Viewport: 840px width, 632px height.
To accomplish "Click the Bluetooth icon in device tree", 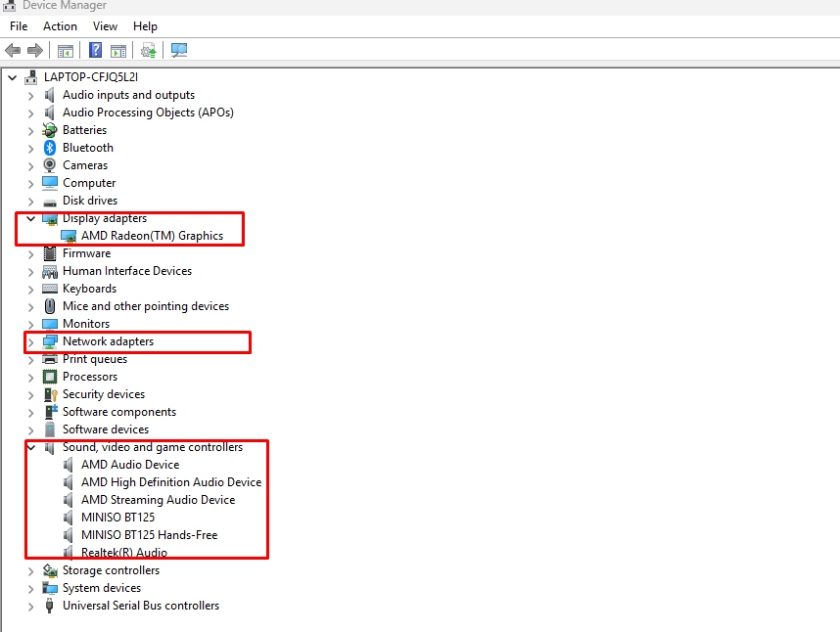I will (x=50, y=148).
